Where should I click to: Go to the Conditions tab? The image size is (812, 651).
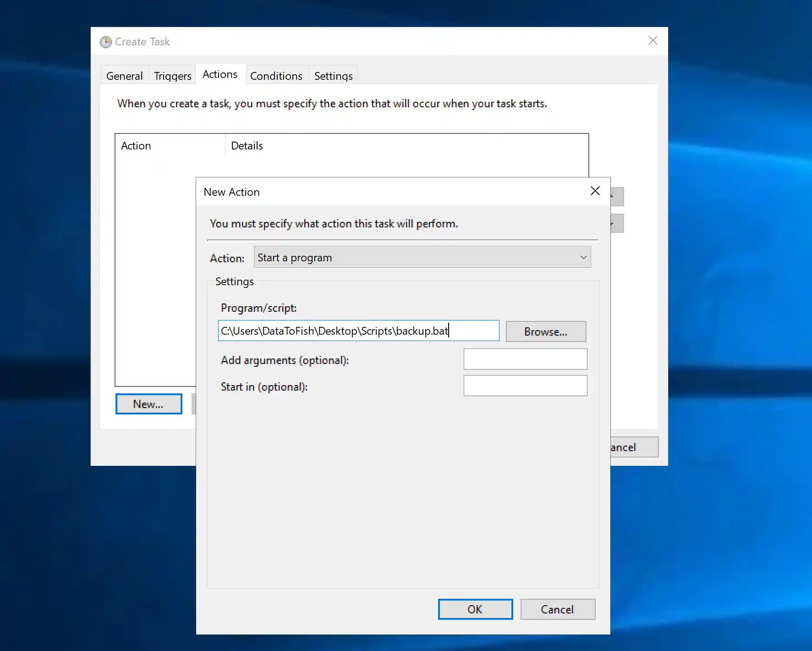click(x=276, y=76)
